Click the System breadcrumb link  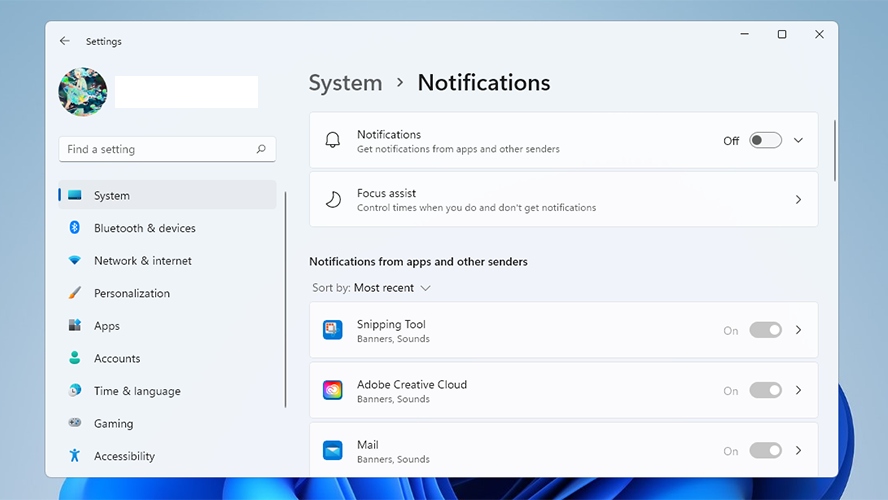(345, 83)
